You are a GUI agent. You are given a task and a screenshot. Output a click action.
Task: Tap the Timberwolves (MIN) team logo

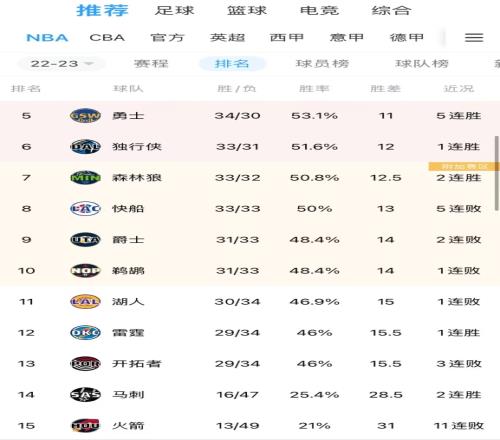pyautogui.click(x=85, y=178)
